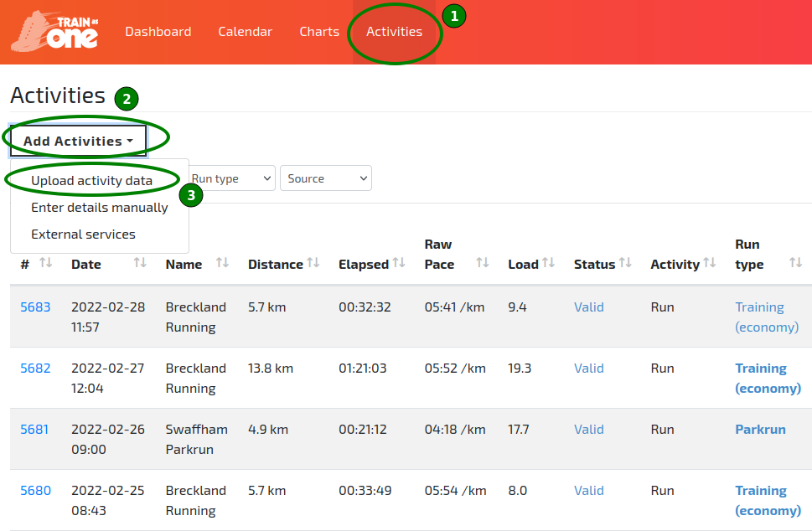The width and height of the screenshot is (812, 531).
Task: Open the Run type filter dropdown
Action: coord(231,178)
